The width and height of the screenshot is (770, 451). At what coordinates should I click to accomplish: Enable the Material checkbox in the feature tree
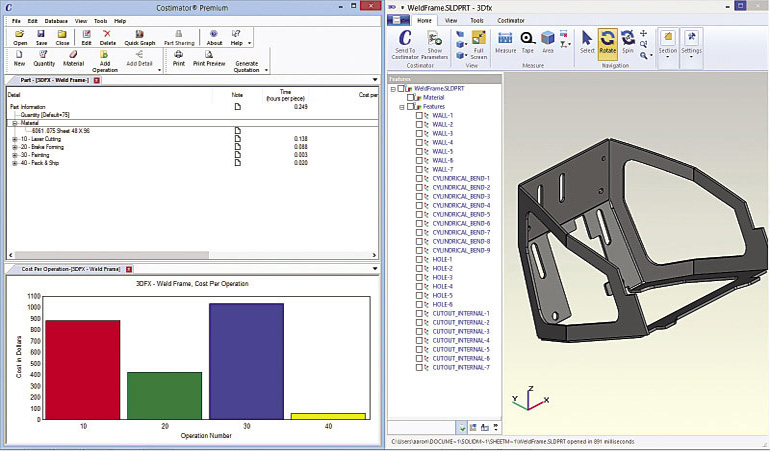[411, 97]
